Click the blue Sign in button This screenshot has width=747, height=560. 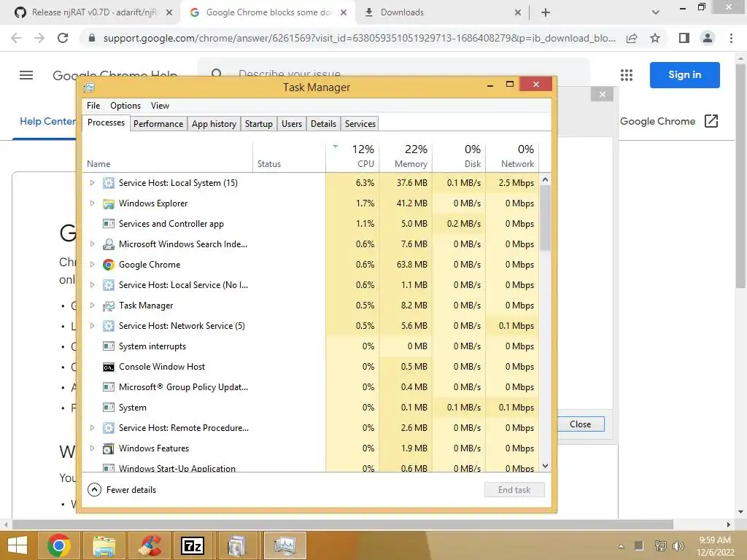click(x=684, y=75)
